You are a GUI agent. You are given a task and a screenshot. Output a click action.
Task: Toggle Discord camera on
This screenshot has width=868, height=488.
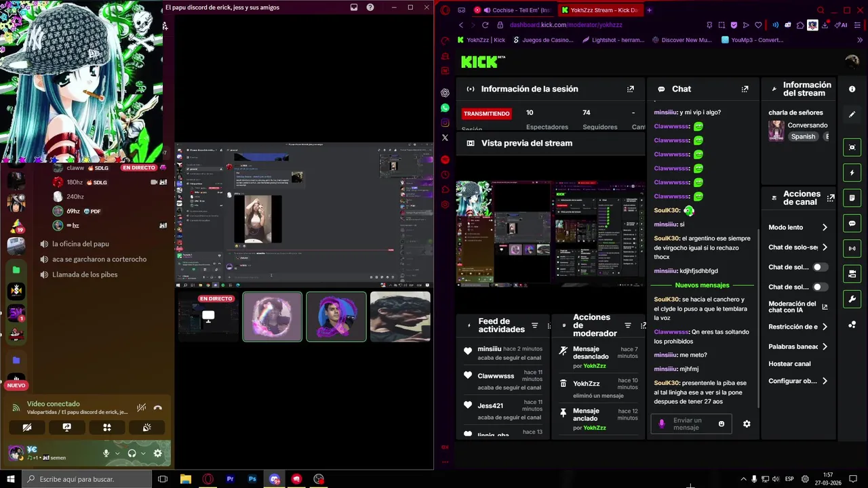point(26,427)
